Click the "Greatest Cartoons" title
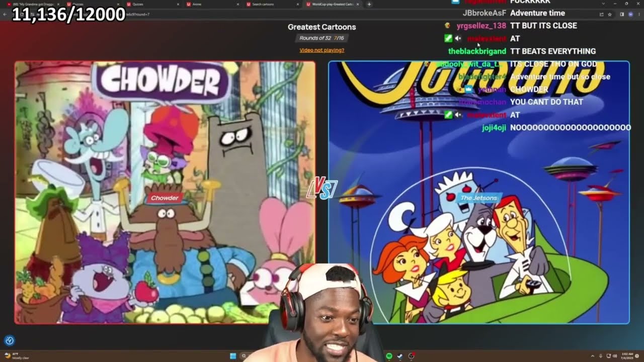Image resolution: width=644 pixels, height=362 pixels. 322,27
